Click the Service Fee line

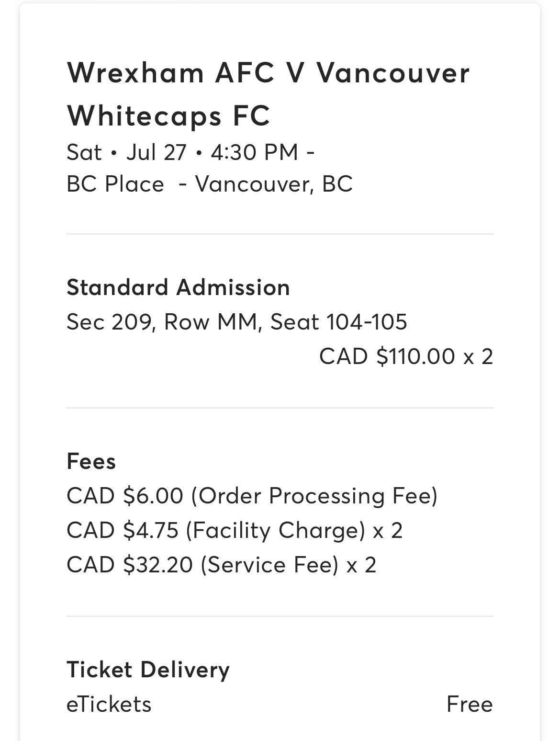(x=221, y=565)
